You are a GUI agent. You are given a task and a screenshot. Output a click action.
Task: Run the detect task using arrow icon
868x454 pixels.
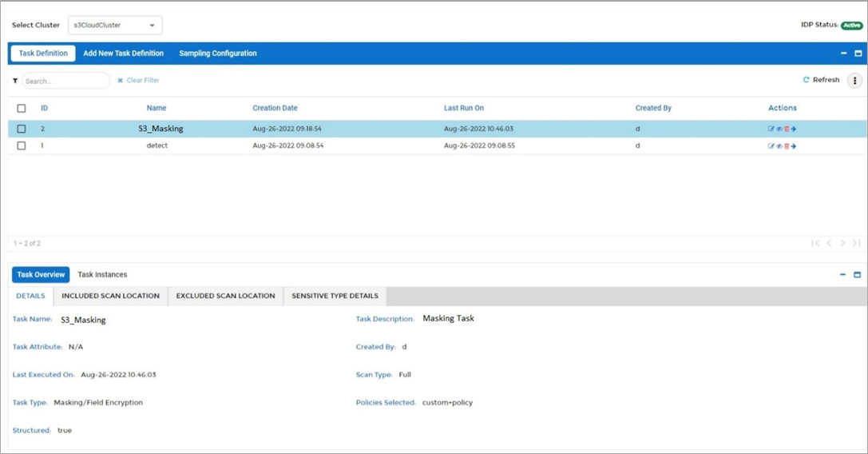[793, 146]
